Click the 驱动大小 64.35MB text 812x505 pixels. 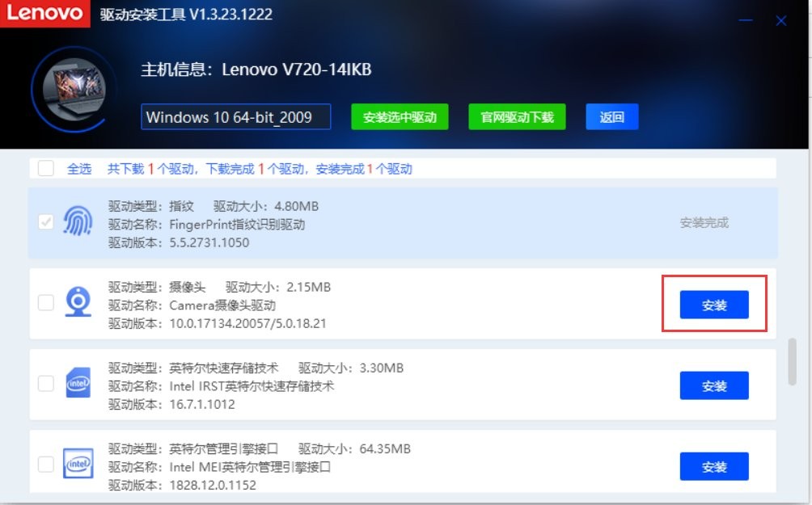click(x=355, y=448)
